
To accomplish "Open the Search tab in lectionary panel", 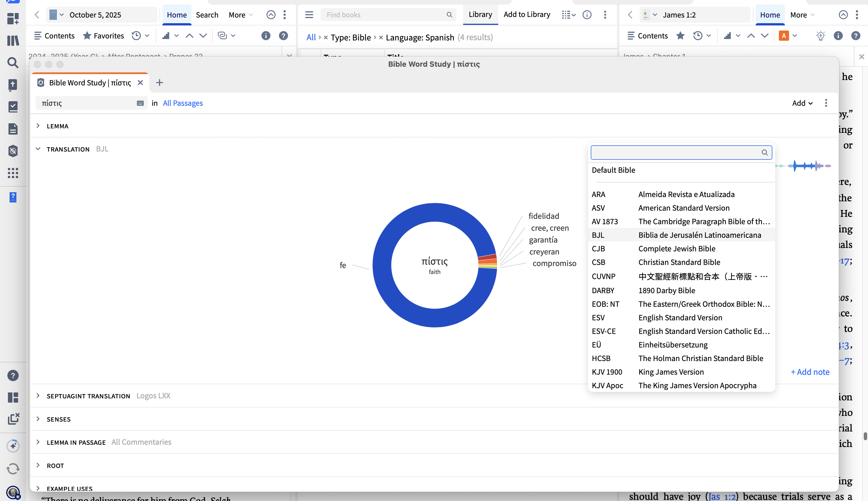I will tap(207, 15).
